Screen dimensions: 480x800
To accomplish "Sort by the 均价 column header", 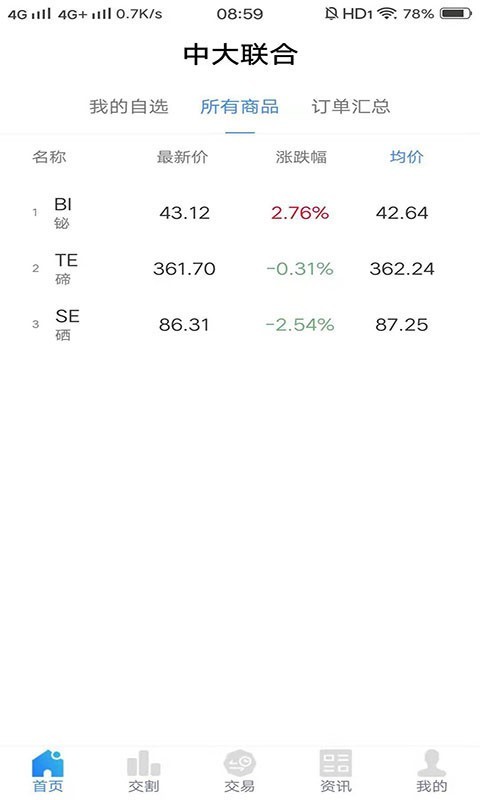I will click(x=407, y=157).
